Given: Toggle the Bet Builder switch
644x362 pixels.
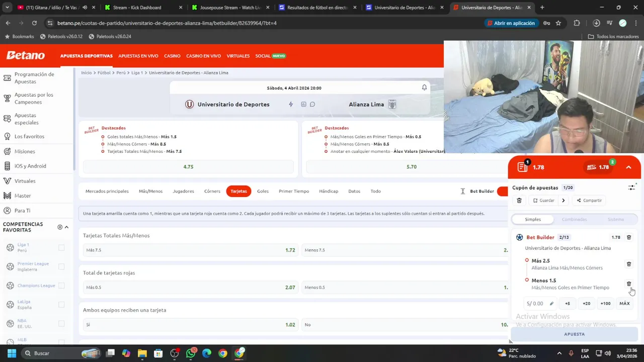Looking at the screenshot, I should click(x=502, y=191).
